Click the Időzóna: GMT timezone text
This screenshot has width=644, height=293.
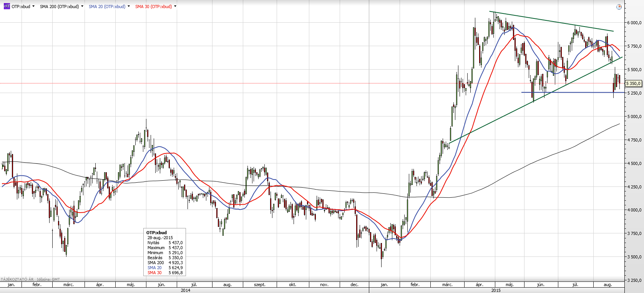(48, 279)
